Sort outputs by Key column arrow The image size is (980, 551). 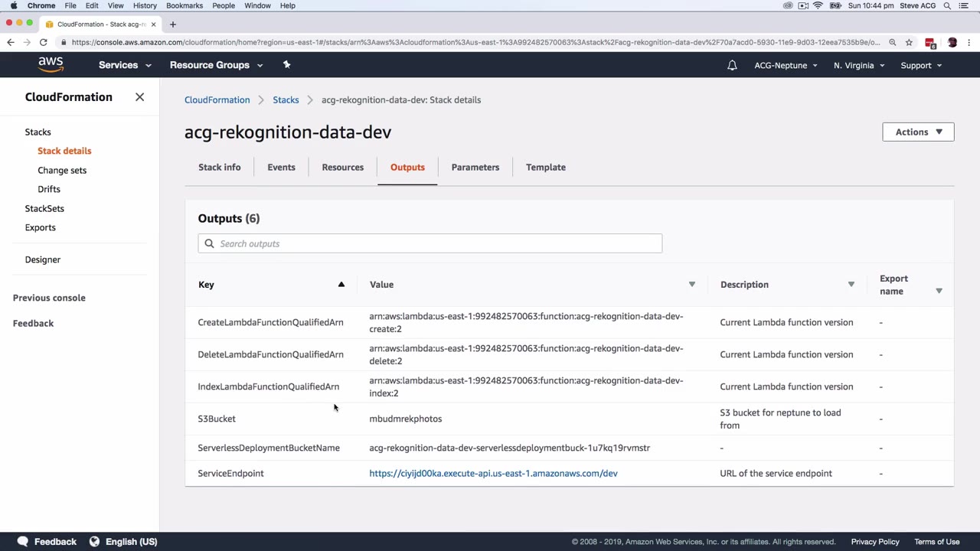pos(341,285)
